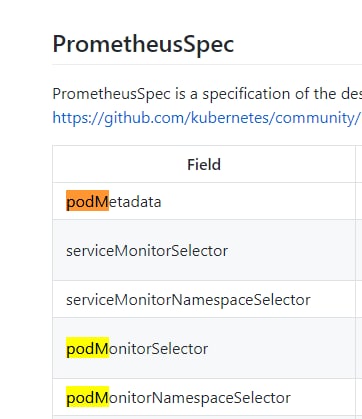Click unhighlighted "etadata" text in podMetadata
The width and height of the screenshot is (362, 419).
coord(135,202)
